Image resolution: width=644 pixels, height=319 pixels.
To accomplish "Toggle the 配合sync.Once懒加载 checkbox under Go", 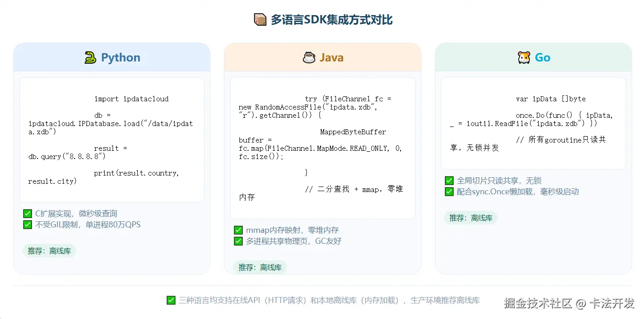I will click(449, 192).
